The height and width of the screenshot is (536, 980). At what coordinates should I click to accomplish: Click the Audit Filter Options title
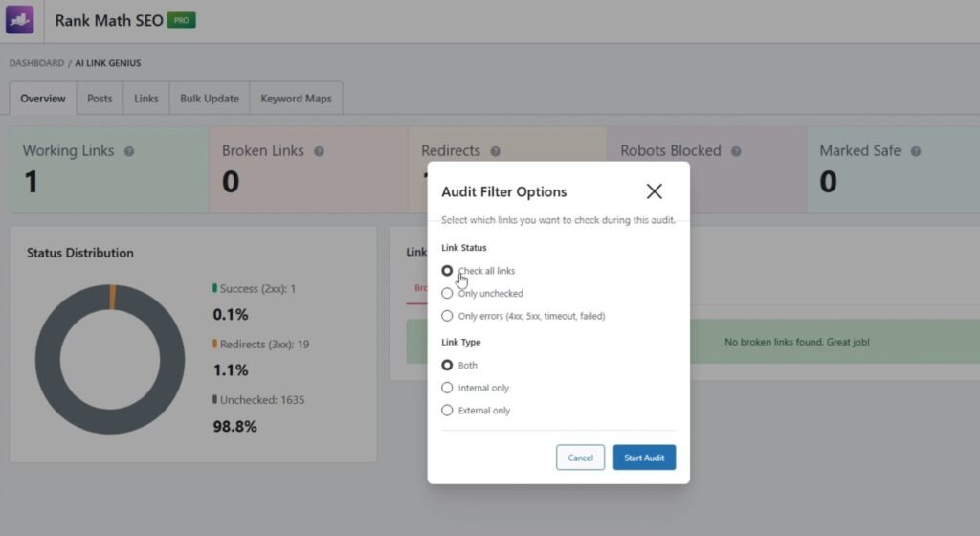pyautogui.click(x=503, y=191)
